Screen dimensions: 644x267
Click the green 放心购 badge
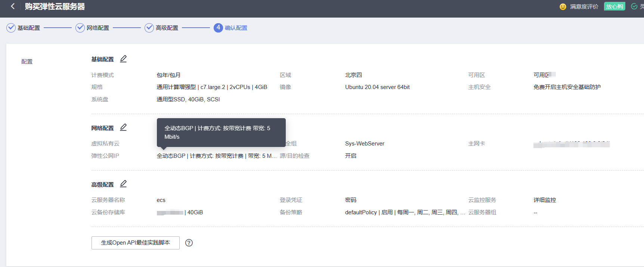pos(614,6)
